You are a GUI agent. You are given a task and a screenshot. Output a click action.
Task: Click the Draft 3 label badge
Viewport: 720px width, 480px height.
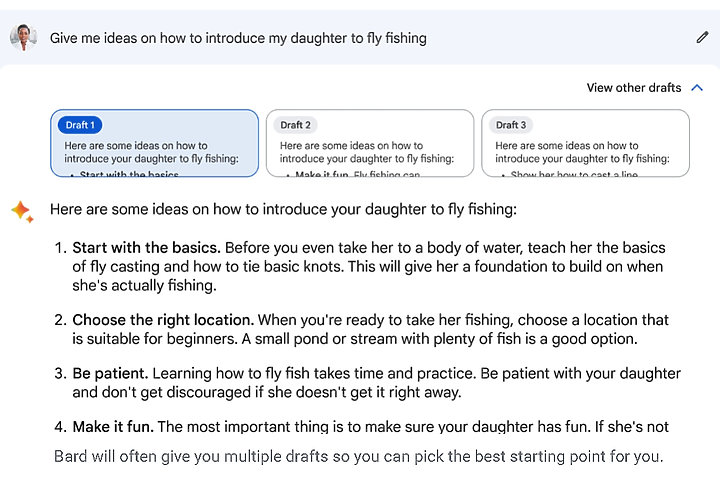point(511,125)
